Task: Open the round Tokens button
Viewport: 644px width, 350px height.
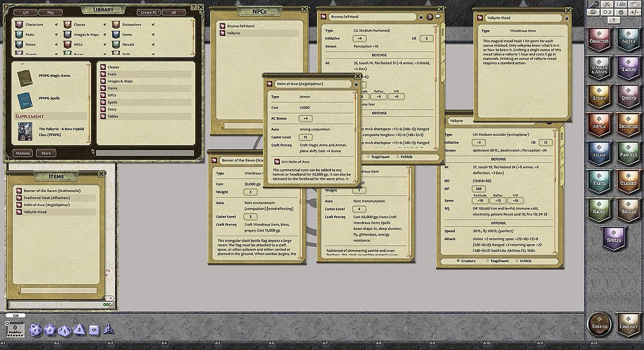Action: (600, 326)
